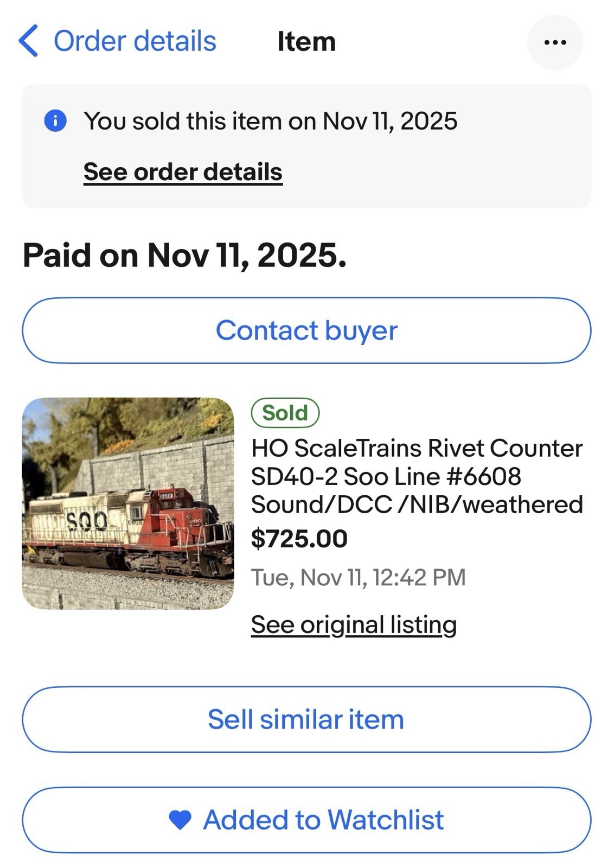614x868 pixels.
Task: Open the HO ScaleTrains SD40-2 item title
Action: 417,476
